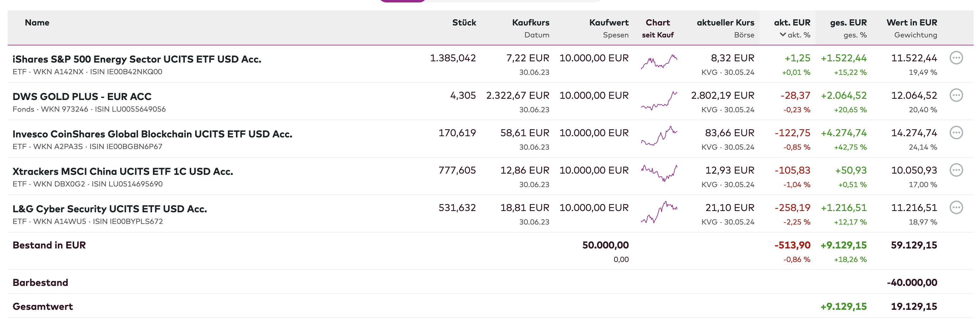Open options menu for Invesco Blockchain ETF
This screenshot has height=327, width=980.
956,133
